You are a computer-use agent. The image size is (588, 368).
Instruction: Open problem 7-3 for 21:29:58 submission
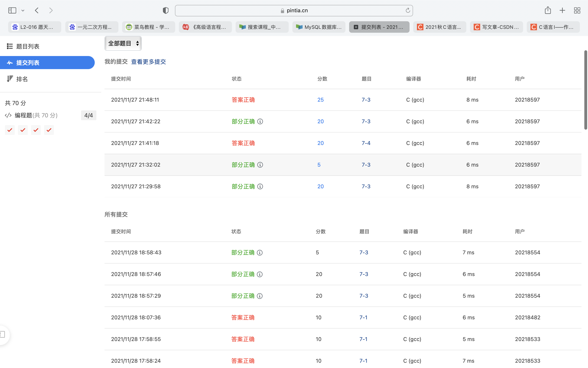(366, 186)
